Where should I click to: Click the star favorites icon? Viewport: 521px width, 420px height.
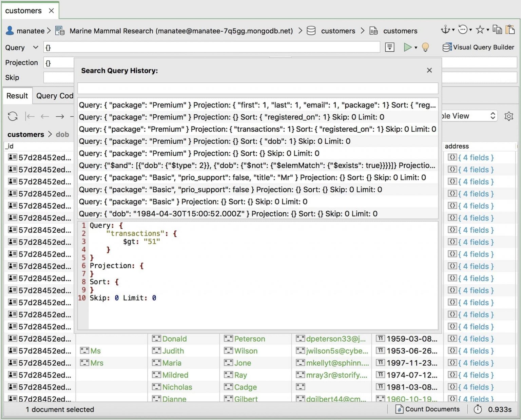[479, 30]
